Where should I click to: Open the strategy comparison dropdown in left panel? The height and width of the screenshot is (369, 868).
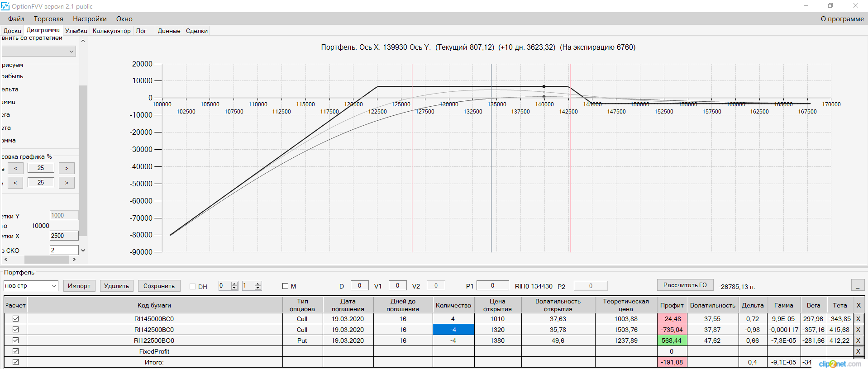pos(38,52)
